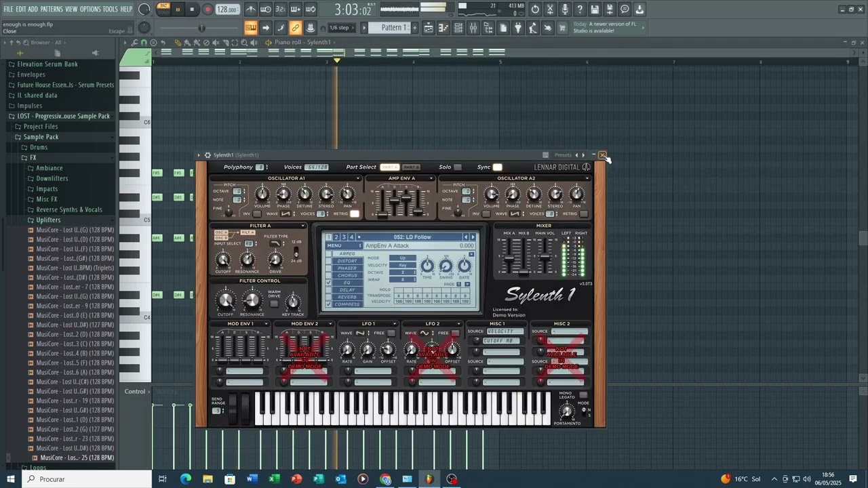This screenshot has height=488, width=868.
Task: Toggle the metronome icon in toolbar
Action: [251, 9]
